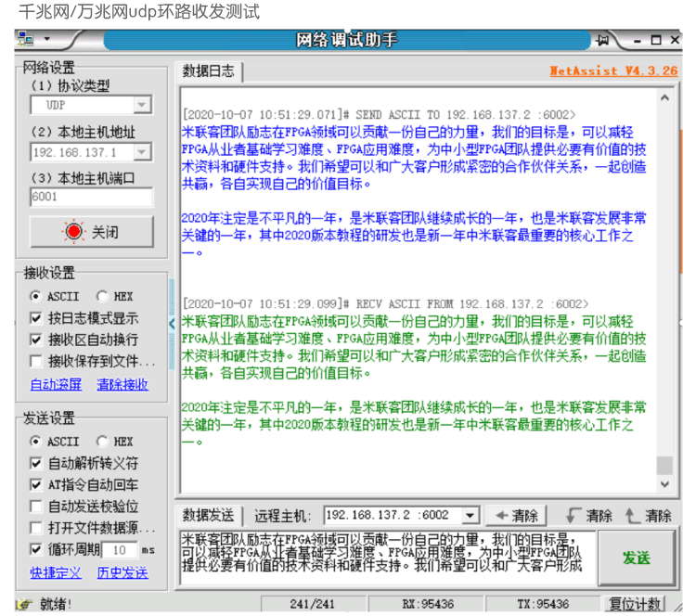Screen dimensions: 696x616
Task: Switch to the 数据发送 tab
Action: pos(209,515)
